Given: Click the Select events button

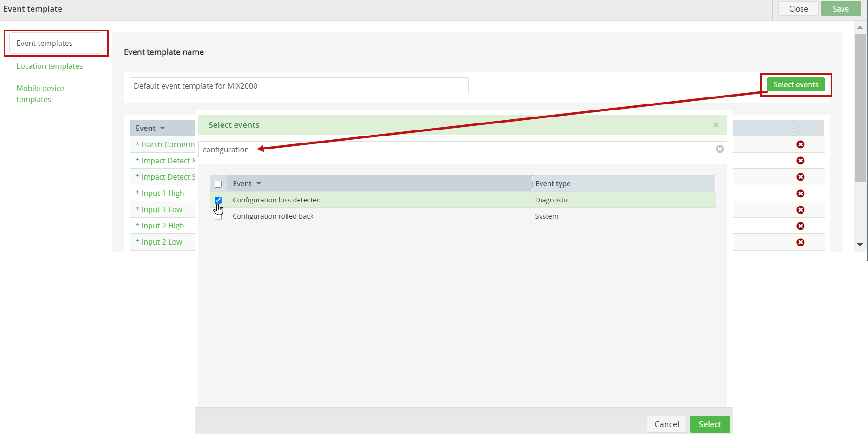Looking at the screenshot, I should point(796,84).
